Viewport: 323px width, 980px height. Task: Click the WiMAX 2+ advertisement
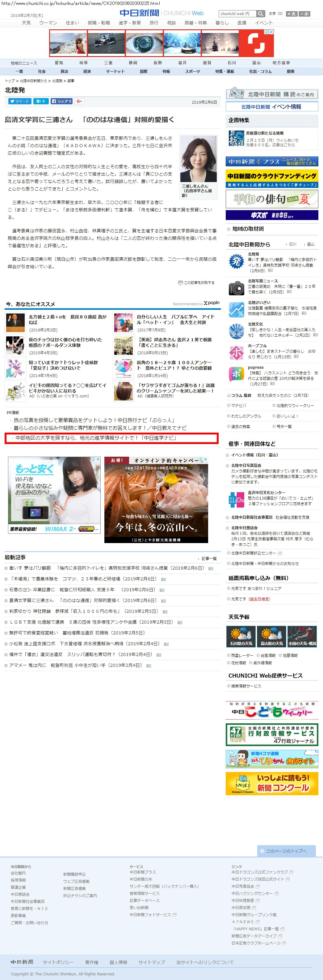(54, 495)
